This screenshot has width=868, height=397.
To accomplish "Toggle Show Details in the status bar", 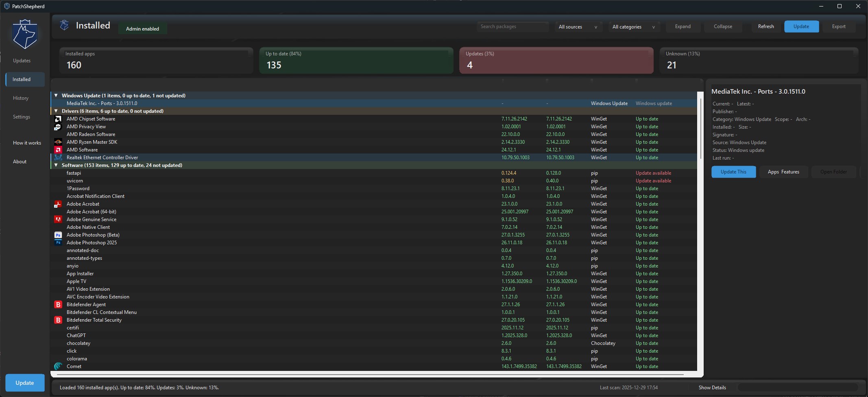I will pyautogui.click(x=711, y=387).
